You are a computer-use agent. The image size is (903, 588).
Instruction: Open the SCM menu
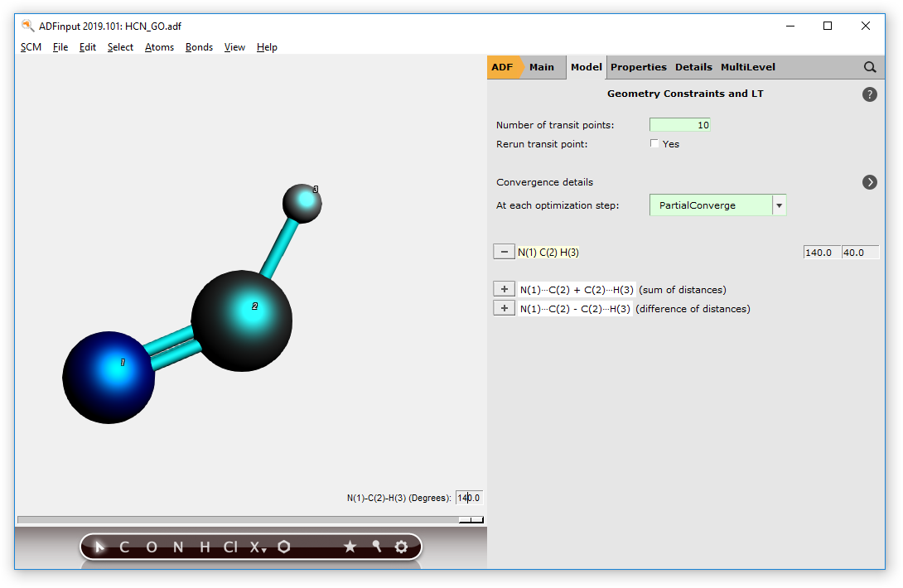coord(31,47)
